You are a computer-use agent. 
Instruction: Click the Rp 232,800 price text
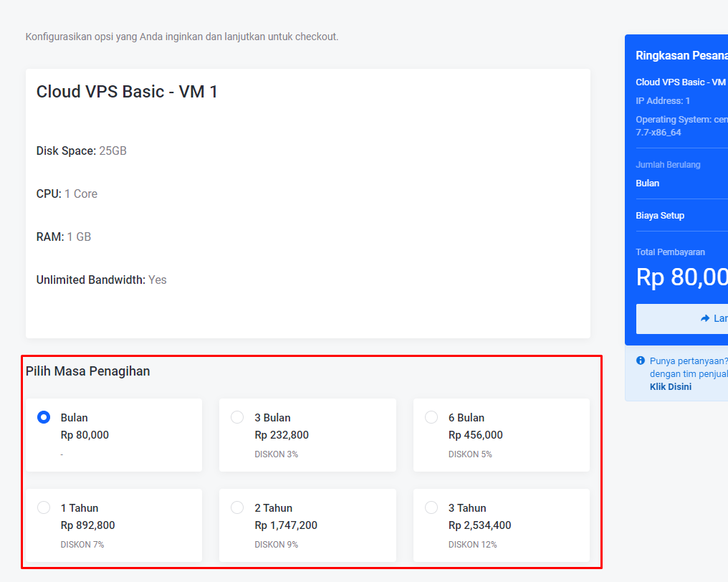pyautogui.click(x=282, y=435)
